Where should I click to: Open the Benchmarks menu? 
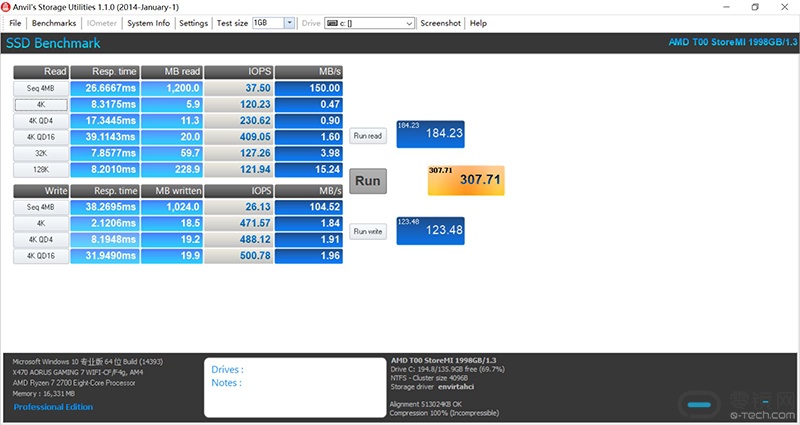(54, 23)
